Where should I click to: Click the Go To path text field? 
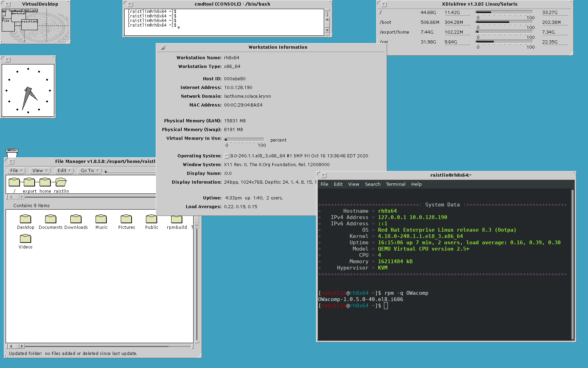pyautogui.click(x=129, y=171)
